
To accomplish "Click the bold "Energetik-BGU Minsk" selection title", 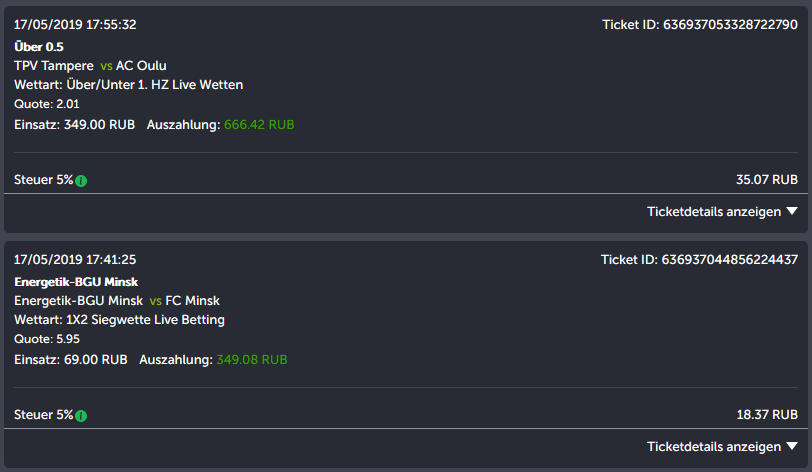I will tap(76, 281).
